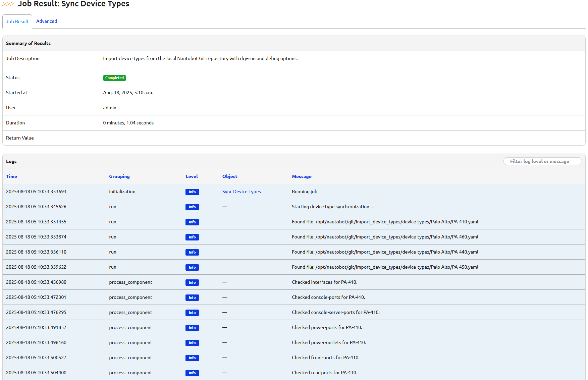The height and width of the screenshot is (380, 588).
Task: Click Info badge for PA-460.yaml found file
Action: [192, 237]
